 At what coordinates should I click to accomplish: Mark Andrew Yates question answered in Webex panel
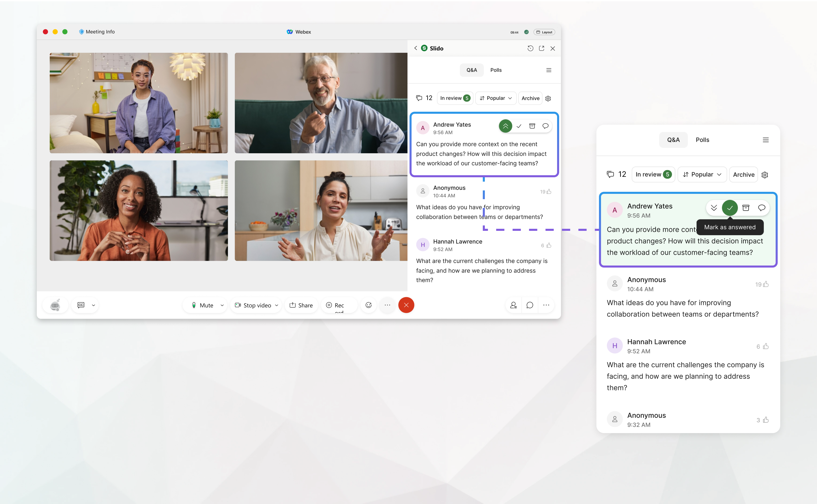click(x=519, y=126)
